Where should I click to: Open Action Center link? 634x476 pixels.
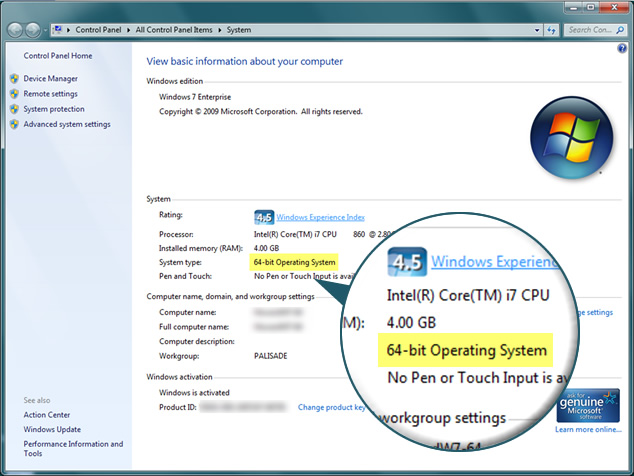coord(46,415)
